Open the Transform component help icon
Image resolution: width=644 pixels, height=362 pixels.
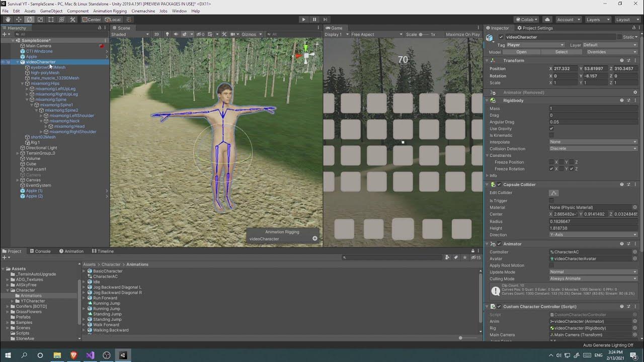[622, 60]
